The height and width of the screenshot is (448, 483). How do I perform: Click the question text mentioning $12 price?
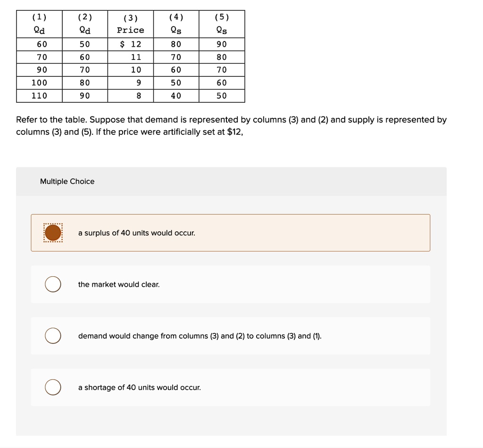231,125
